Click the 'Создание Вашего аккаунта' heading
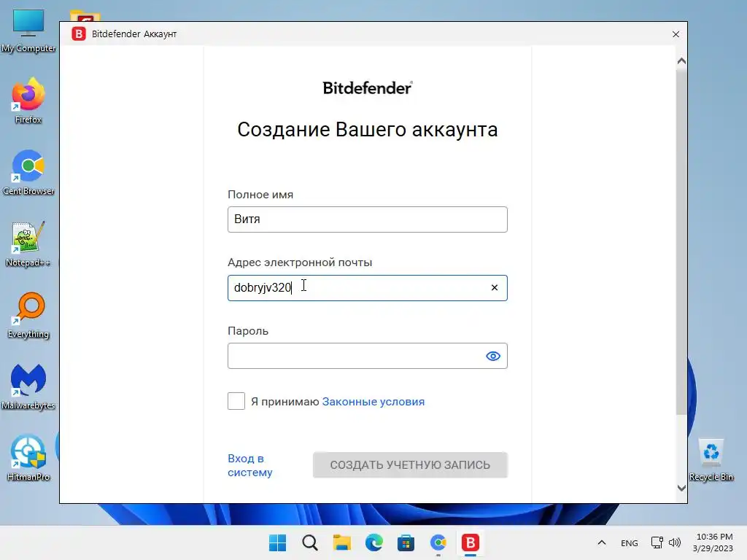Viewport: 747px width, 560px height. tap(368, 130)
